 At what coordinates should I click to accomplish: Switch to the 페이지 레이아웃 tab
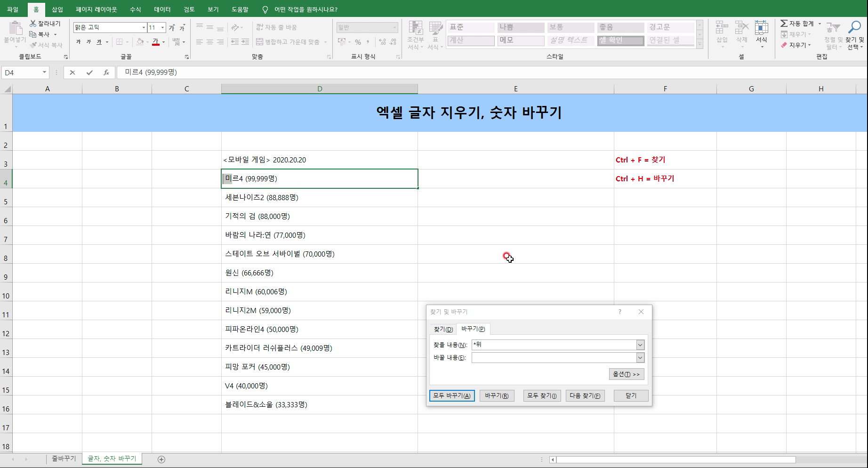tap(96, 9)
